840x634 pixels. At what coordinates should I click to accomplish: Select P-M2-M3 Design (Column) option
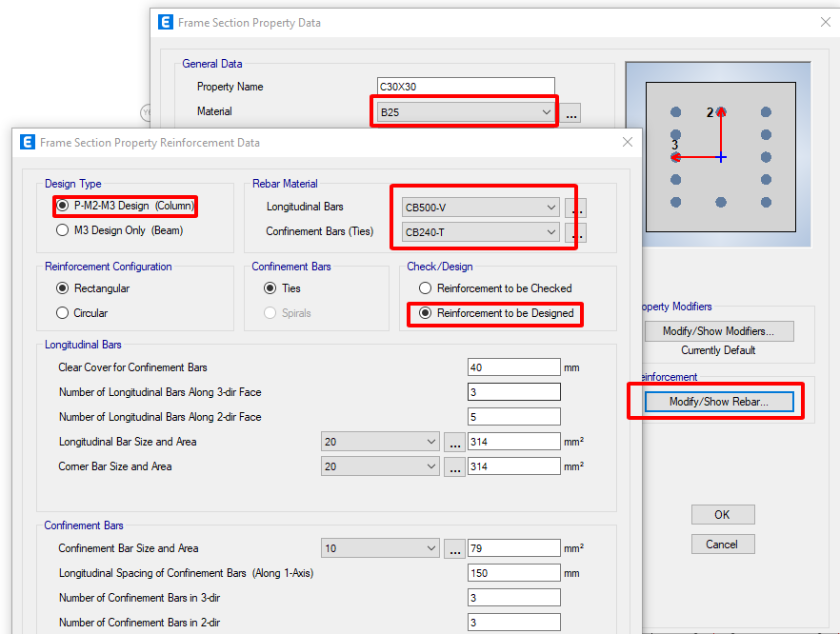pos(63,206)
